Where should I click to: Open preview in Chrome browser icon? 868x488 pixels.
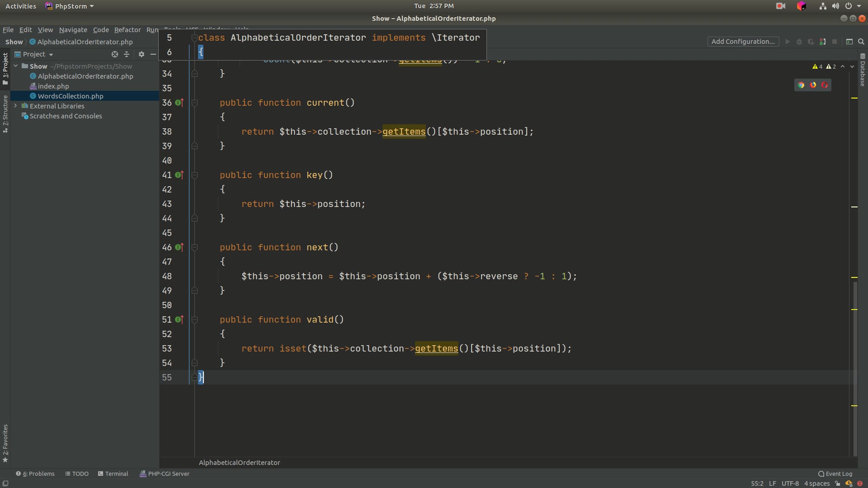click(802, 85)
